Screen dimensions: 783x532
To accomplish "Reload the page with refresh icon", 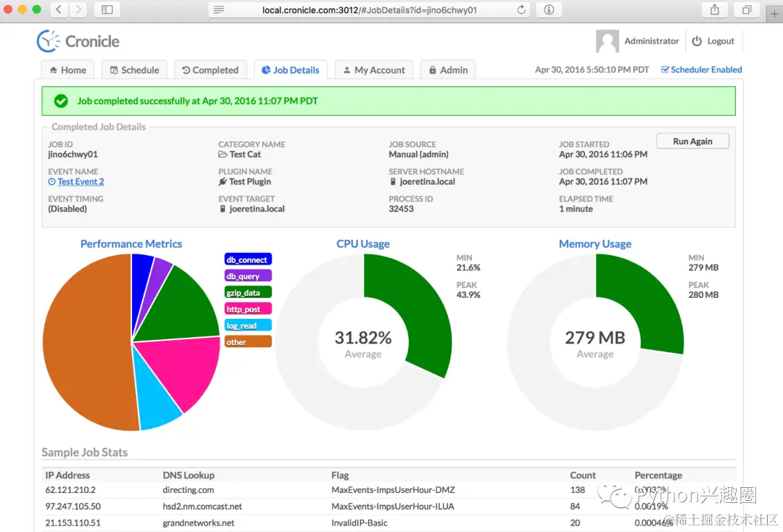I will pyautogui.click(x=521, y=9).
